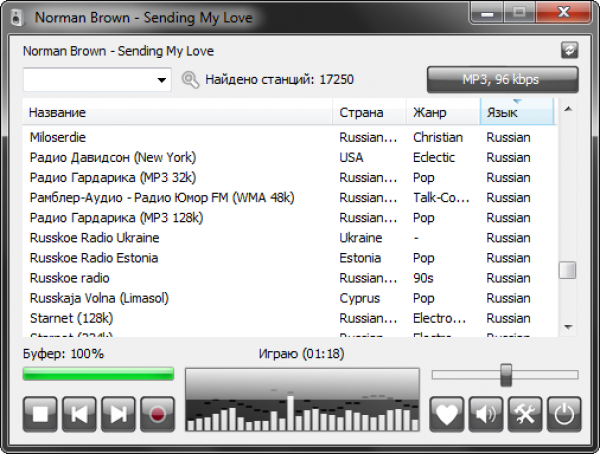
Task: Click the audio spectrum visualizer
Action: pyautogui.click(x=302, y=400)
